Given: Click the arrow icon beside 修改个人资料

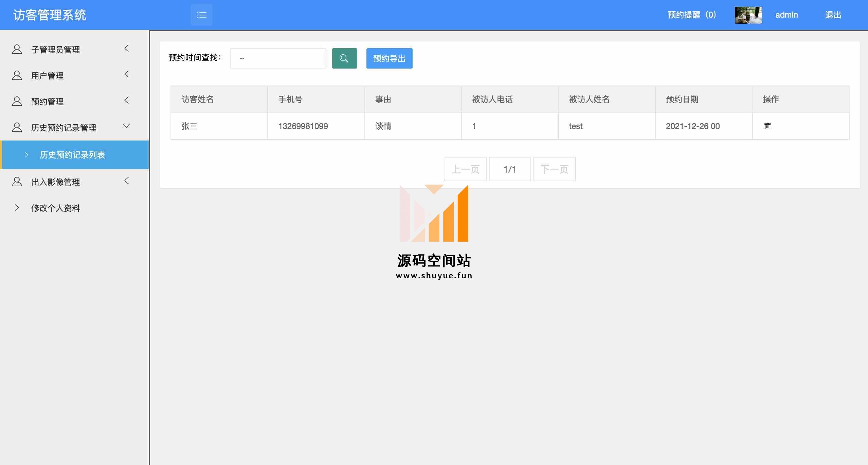Looking at the screenshot, I should point(17,208).
